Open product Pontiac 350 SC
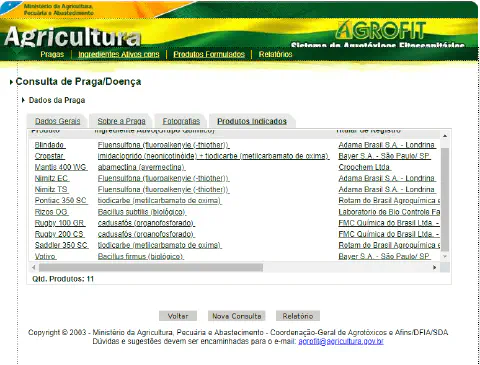Image resolution: width=480 pixels, height=365 pixels. point(61,200)
